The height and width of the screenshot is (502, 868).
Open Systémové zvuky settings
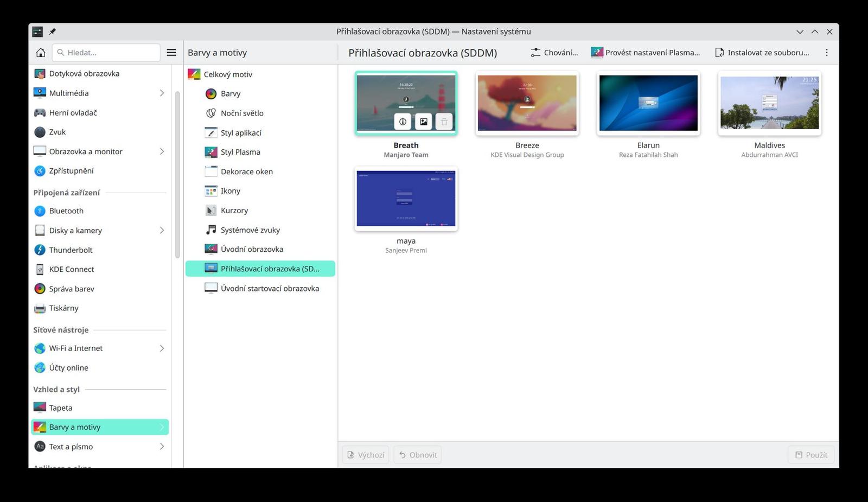250,230
